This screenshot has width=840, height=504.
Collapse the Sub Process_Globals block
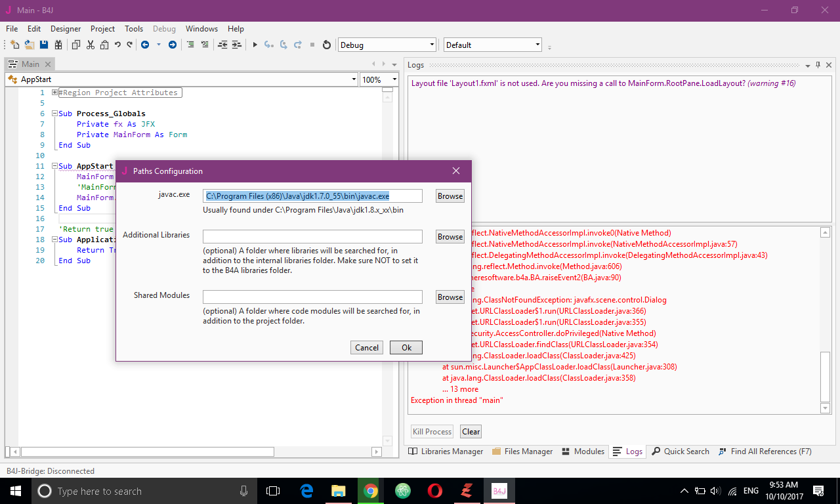(x=55, y=114)
